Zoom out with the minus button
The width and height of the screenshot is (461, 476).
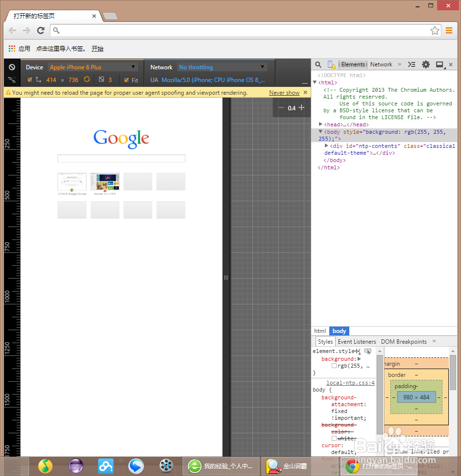pyautogui.click(x=281, y=107)
